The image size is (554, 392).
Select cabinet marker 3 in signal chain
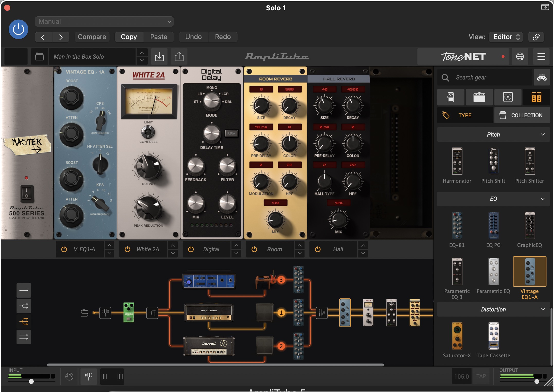(281, 280)
